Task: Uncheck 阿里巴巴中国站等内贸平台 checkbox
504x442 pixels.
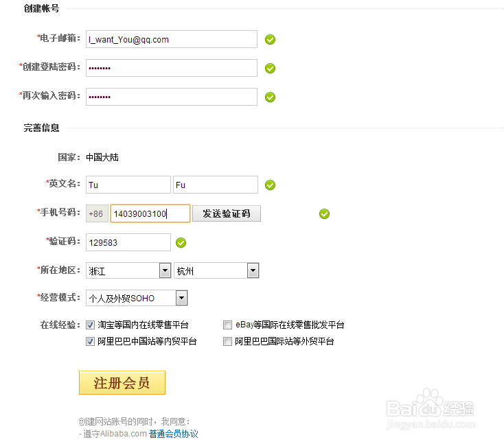Action: 91,341
